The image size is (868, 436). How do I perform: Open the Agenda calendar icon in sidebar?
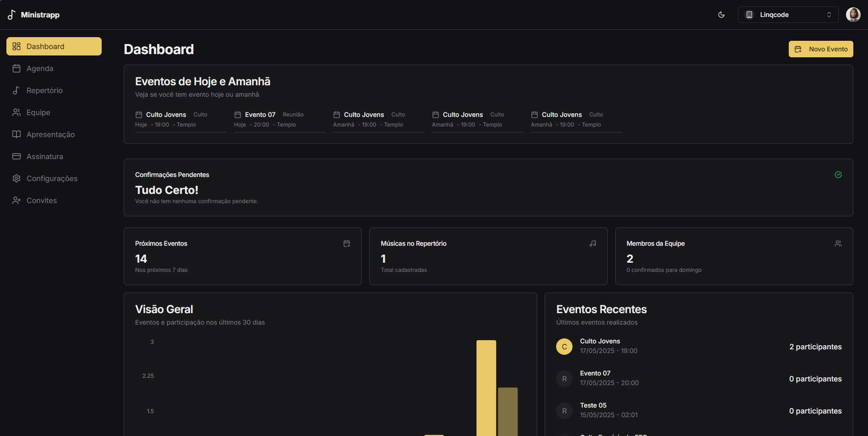[16, 68]
